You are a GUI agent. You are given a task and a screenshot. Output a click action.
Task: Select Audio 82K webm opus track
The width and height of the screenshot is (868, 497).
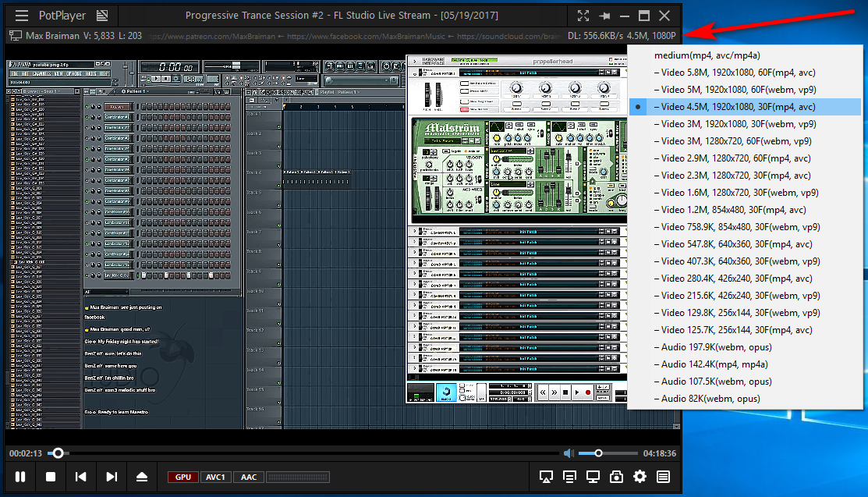coord(745,399)
